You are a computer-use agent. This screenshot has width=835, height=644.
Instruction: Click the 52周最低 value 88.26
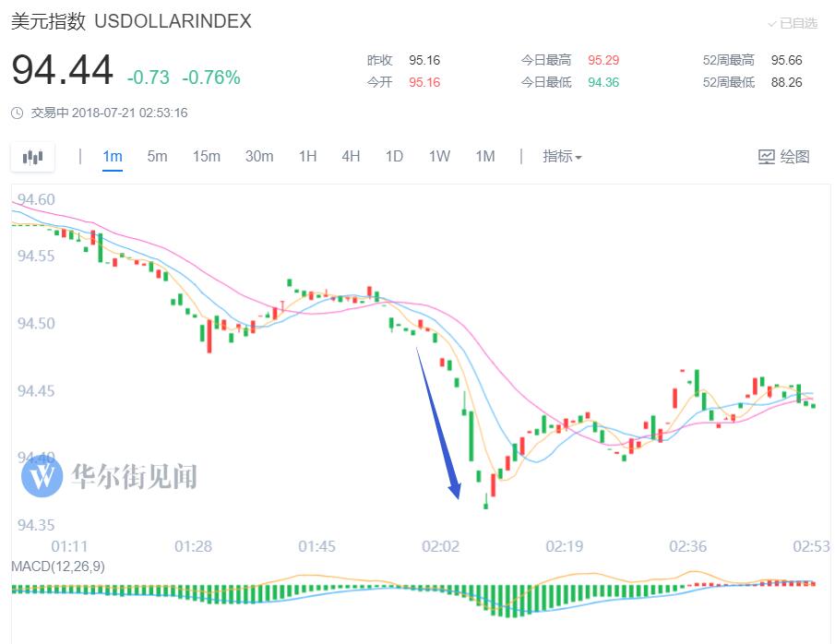[x=786, y=82]
